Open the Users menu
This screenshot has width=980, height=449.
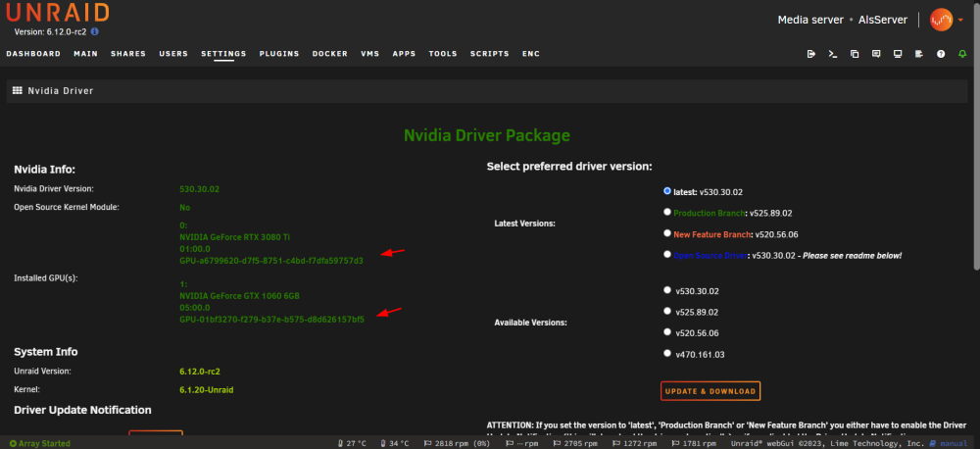pos(173,54)
